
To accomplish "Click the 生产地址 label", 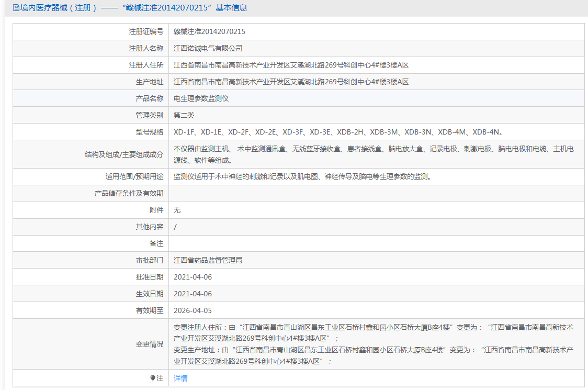I will tap(150, 82).
